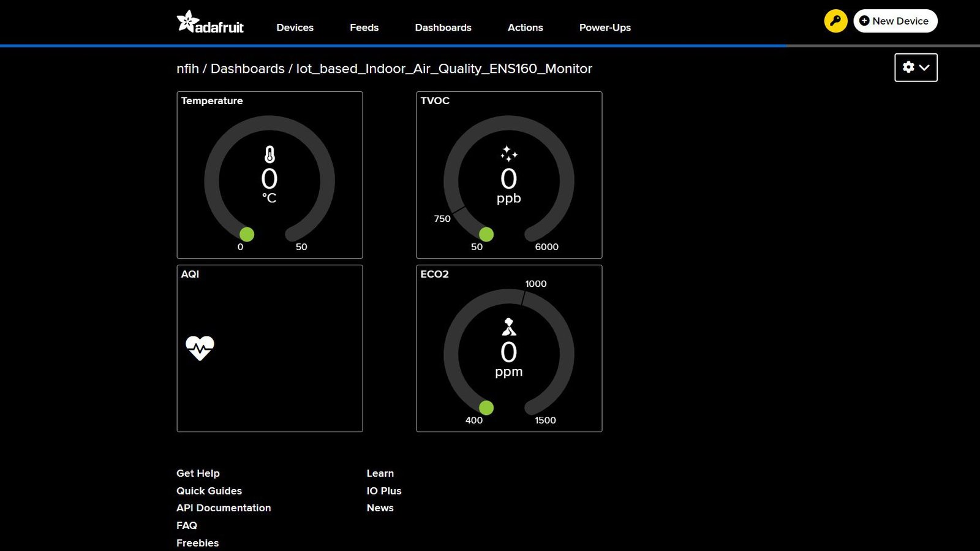
Task: Click the TVOC block title
Action: (x=435, y=101)
